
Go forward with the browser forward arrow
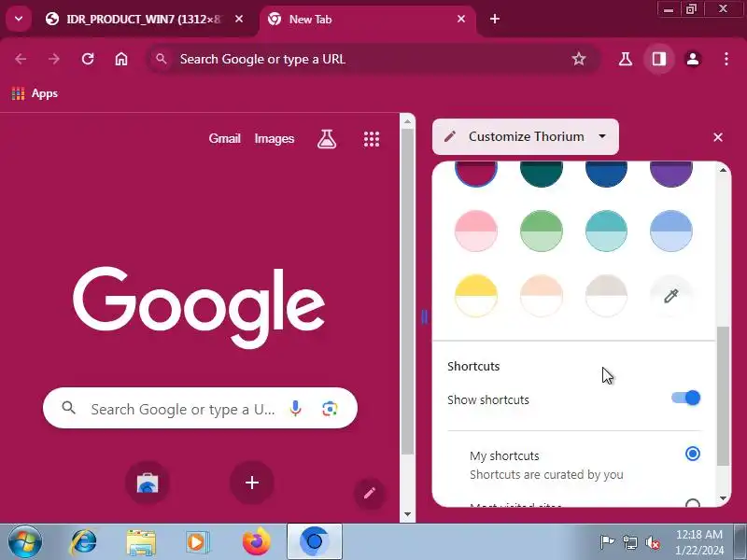click(x=54, y=59)
